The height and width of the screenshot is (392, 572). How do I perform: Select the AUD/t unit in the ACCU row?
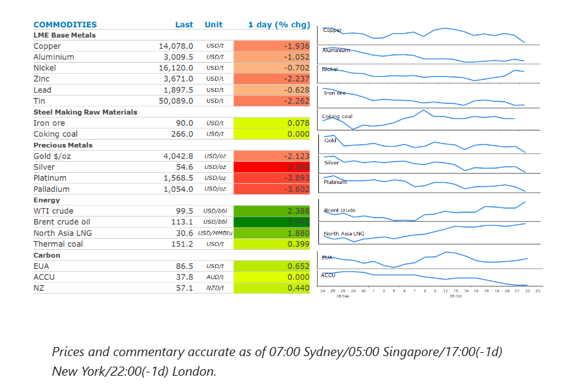[215, 277]
